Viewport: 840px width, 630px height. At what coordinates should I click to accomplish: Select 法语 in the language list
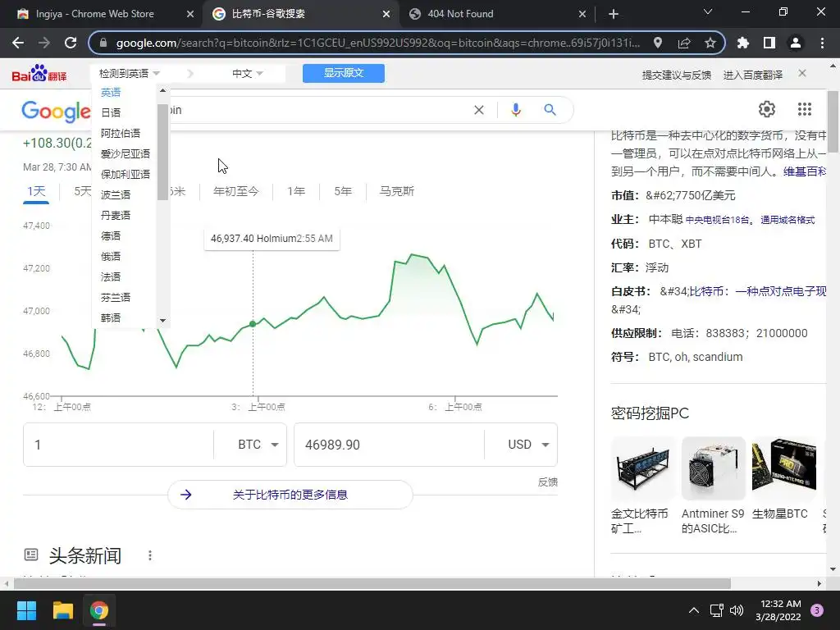point(111,276)
